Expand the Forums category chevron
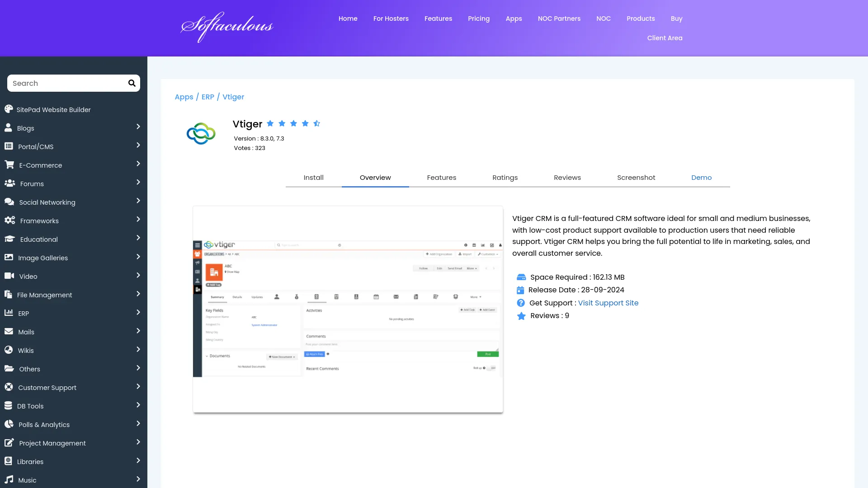 138,183
